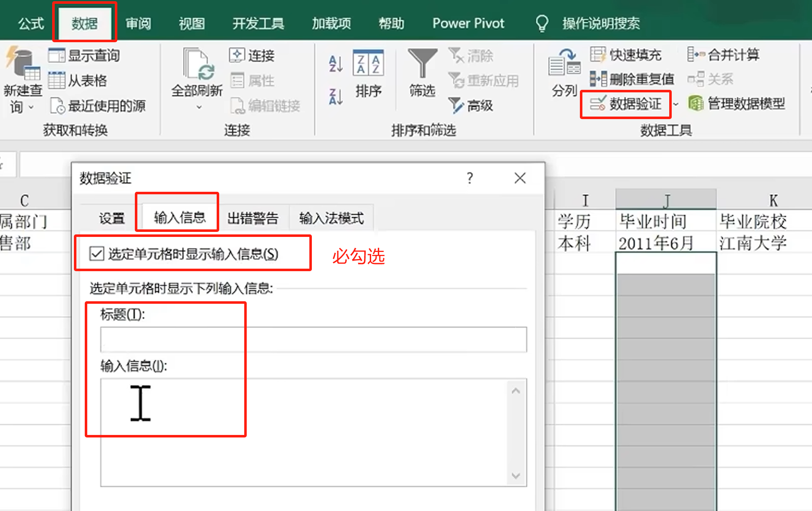Click the input message scrollbar down arrow
Image resolution: width=812 pixels, height=511 pixels.
(x=516, y=476)
